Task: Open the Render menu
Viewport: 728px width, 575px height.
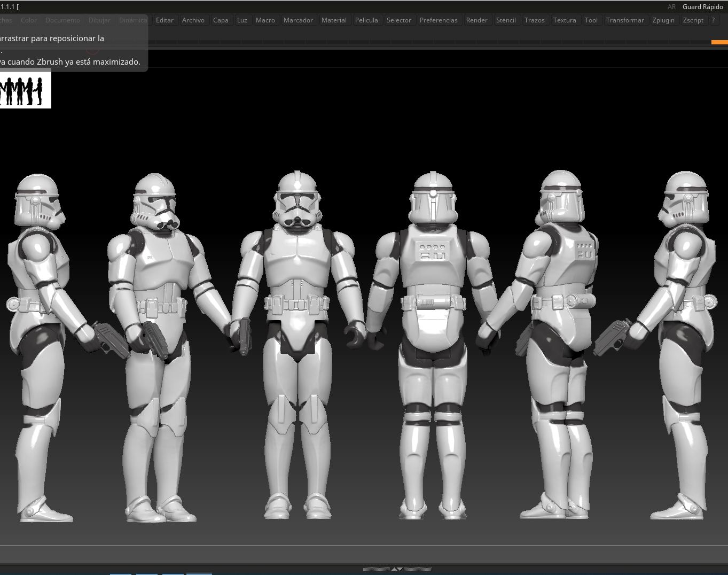Action: (476, 20)
